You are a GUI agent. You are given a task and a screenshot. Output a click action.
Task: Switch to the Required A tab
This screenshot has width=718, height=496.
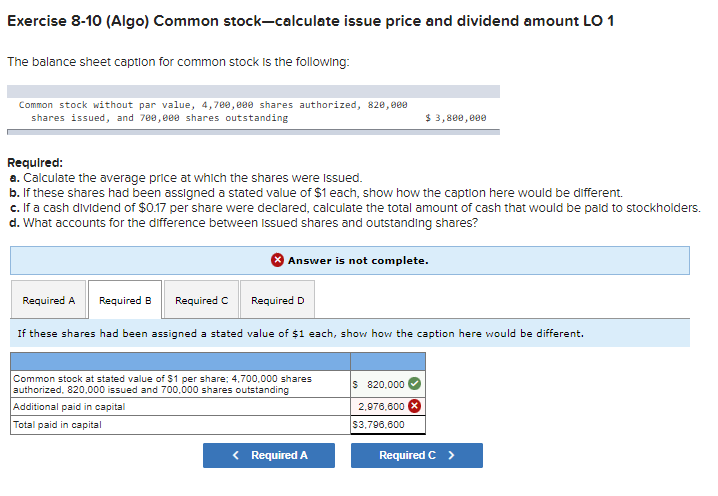(49, 300)
